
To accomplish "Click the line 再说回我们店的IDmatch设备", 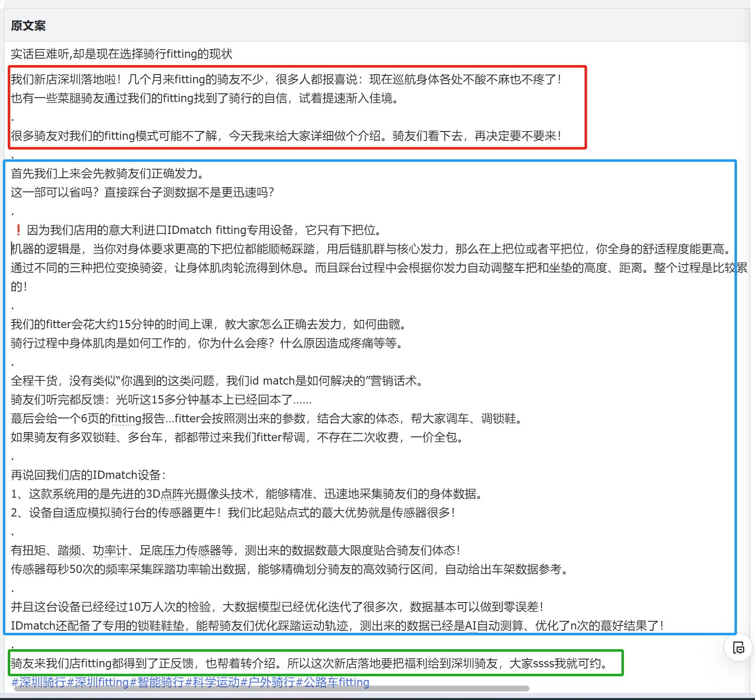I will tap(88, 475).
